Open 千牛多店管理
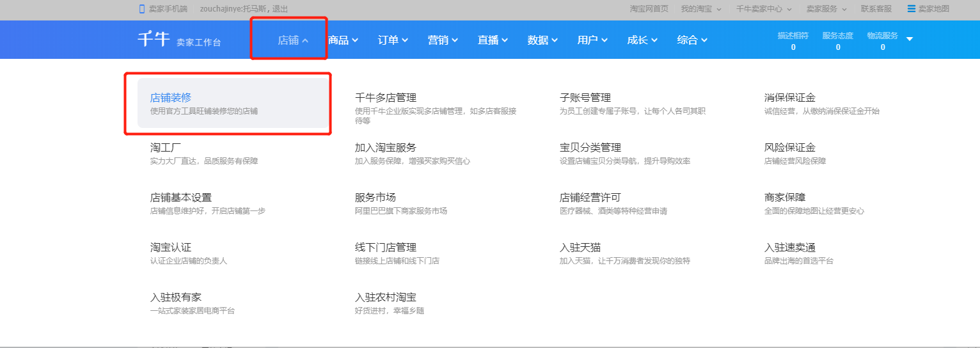The height and width of the screenshot is (348, 980). click(x=386, y=97)
